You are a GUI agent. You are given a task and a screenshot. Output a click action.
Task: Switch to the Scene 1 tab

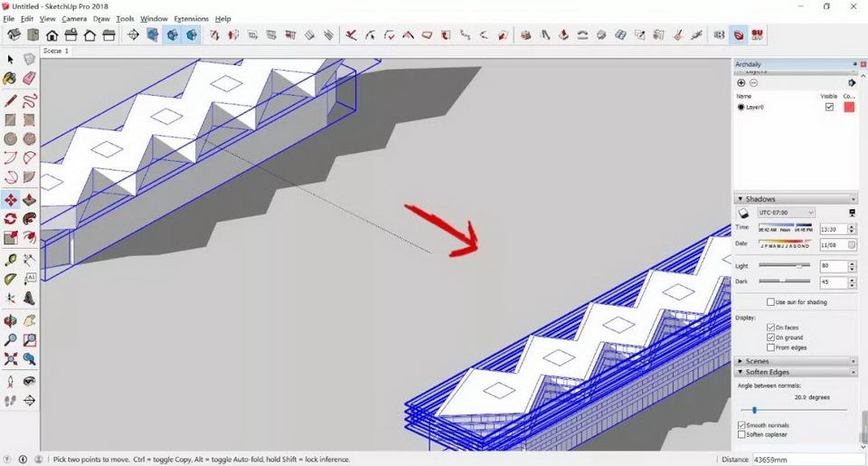click(56, 52)
